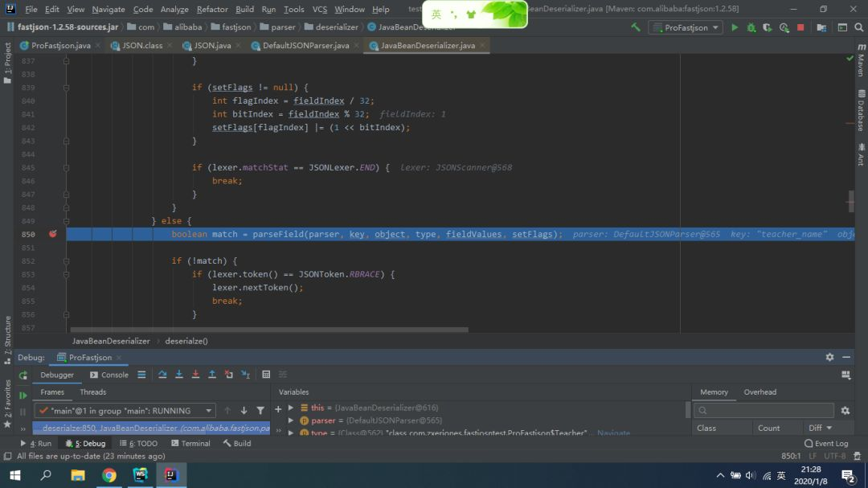868x488 pixels.
Task: Run with Coverage shield icon
Action: tap(768, 27)
